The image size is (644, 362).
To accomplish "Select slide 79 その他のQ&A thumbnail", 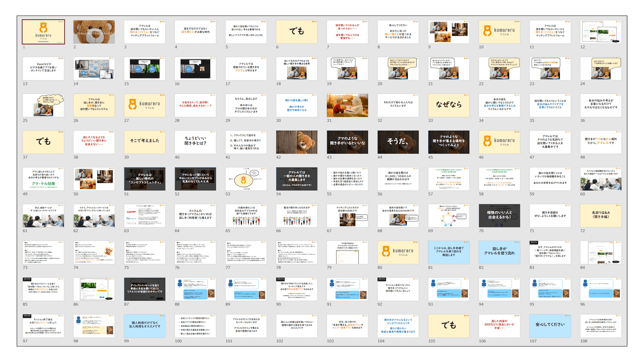I will [x=347, y=253].
